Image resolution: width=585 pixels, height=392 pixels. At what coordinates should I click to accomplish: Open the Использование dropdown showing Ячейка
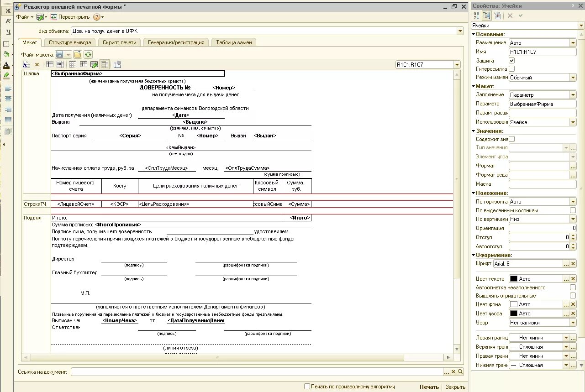[573, 122]
